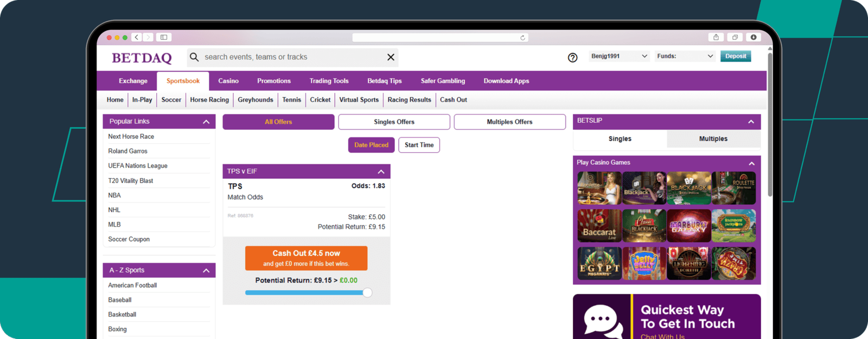This screenshot has height=339, width=868.
Task: Click the BETDAQ logo
Action: click(x=142, y=58)
